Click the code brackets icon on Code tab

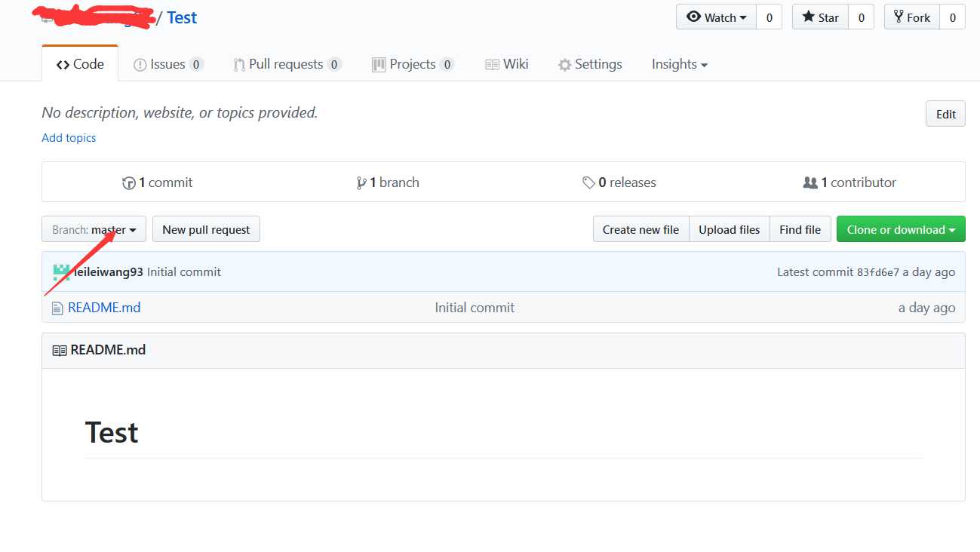tap(63, 65)
